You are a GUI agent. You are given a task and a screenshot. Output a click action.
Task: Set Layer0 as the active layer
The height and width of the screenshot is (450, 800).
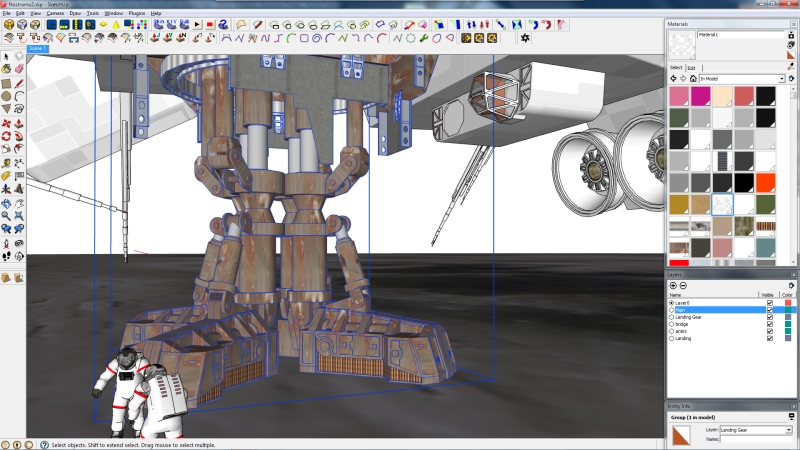pos(672,303)
